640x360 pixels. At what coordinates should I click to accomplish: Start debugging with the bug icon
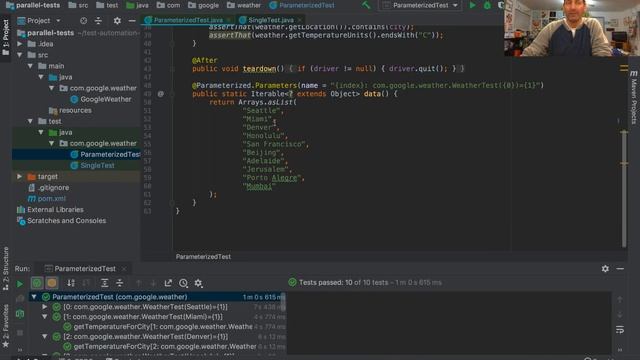pos(487,5)
